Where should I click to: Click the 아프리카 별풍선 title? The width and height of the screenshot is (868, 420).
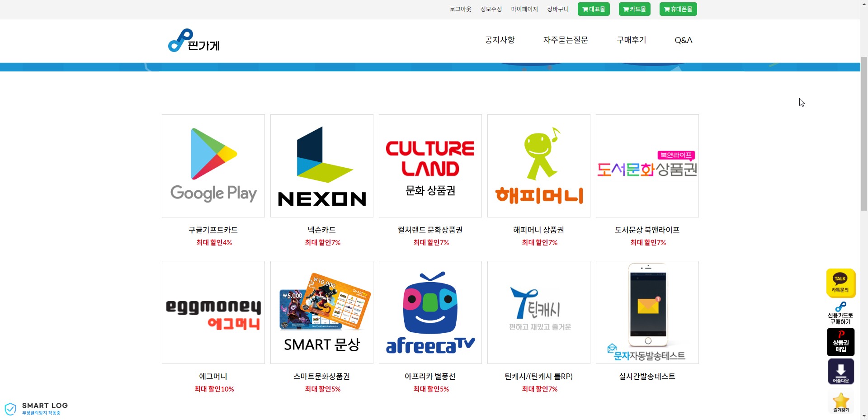tap(430, 376)
